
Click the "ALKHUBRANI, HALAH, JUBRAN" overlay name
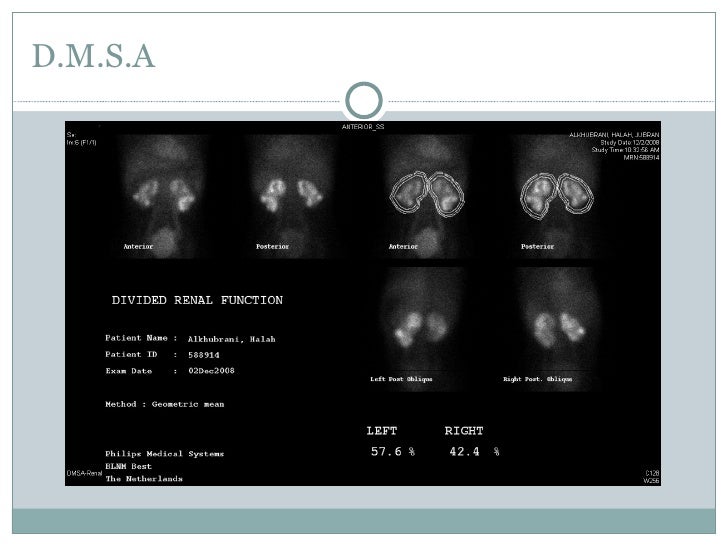tap(614, 135)
